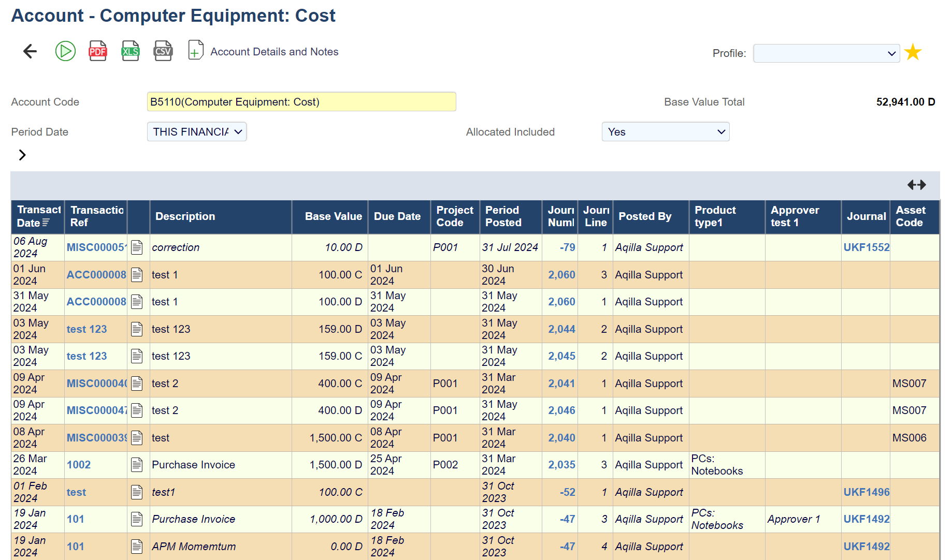Open document icon for correction row

[137, 247]
